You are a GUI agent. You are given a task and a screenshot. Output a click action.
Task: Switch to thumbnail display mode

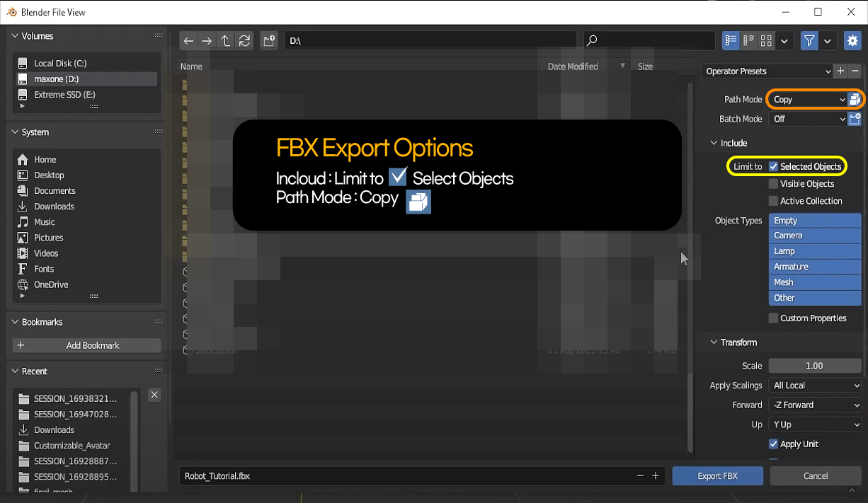pyautogui.click(x=766, y=41)
